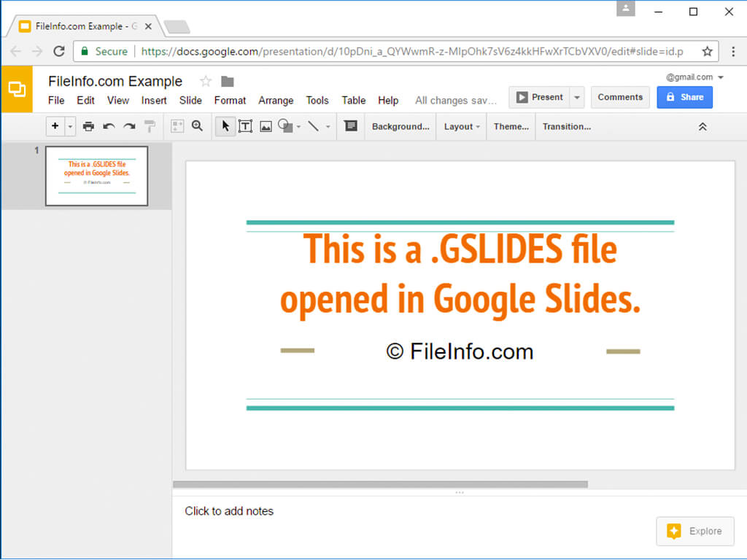
Task: Click the browser reload button
Action: coord(59,51)
